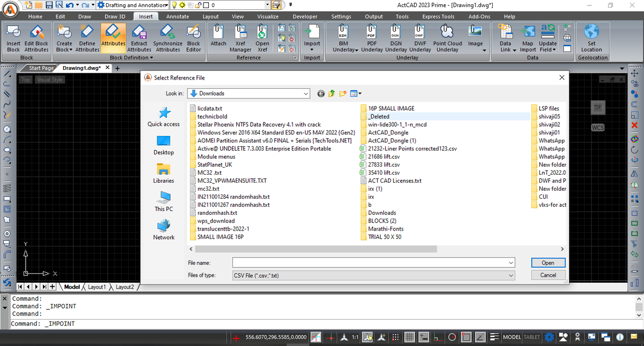Click the highlighted Attributes tool
The image size is (644, 346).
pyautogui.click(x=113, y=38)
